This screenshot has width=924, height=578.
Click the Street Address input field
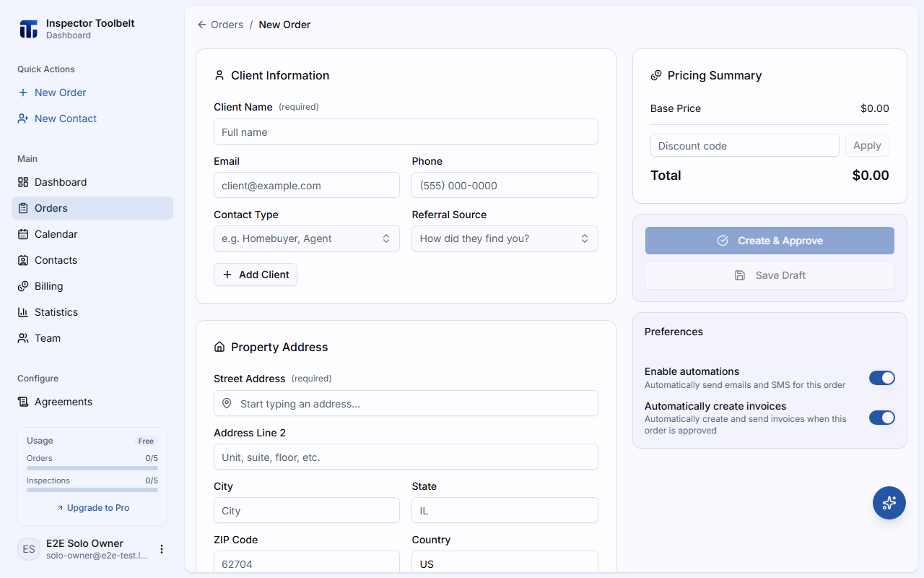point(406,403)
